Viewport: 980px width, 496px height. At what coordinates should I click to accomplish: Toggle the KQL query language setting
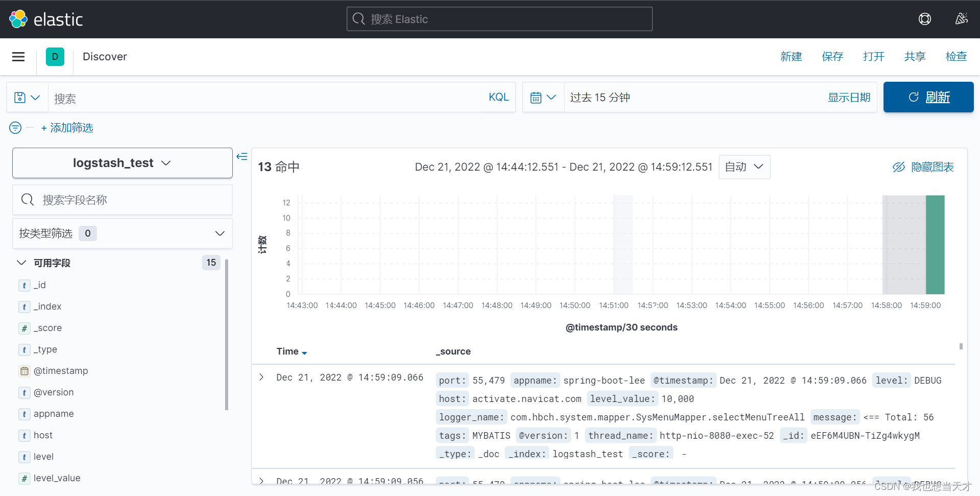(x=498, y=97)
